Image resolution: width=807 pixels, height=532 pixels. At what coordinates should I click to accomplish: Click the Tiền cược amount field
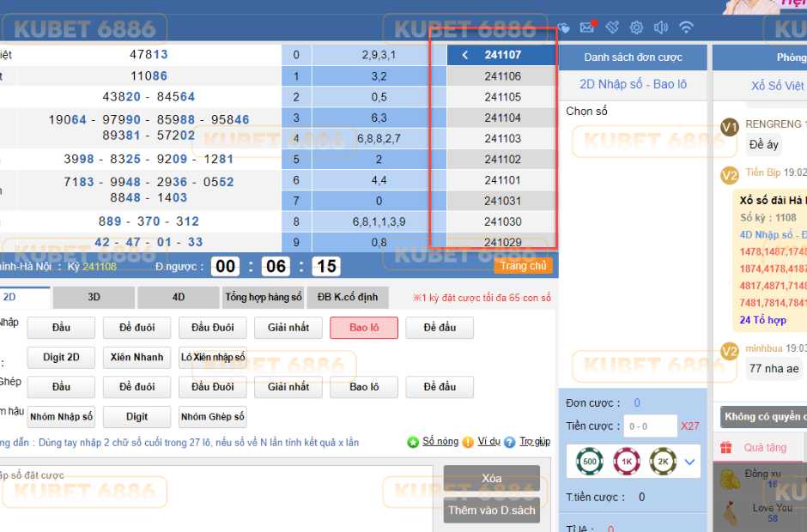[651, 426]
